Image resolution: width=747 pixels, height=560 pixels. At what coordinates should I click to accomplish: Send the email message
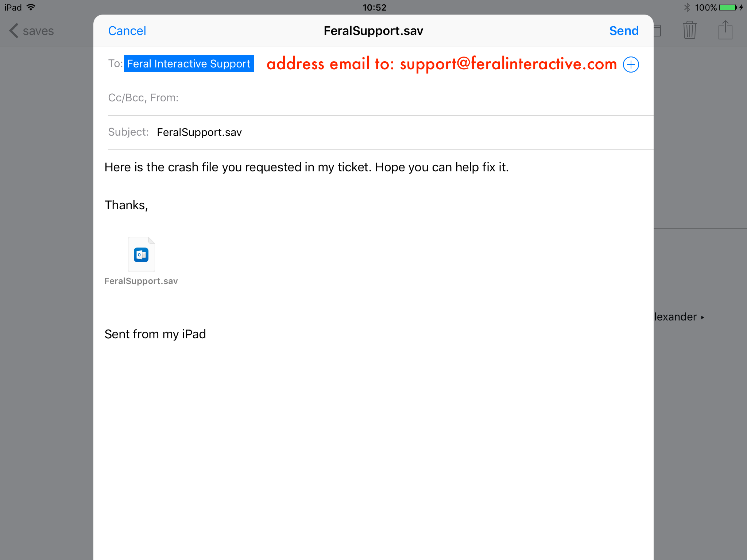click(624, 31)
